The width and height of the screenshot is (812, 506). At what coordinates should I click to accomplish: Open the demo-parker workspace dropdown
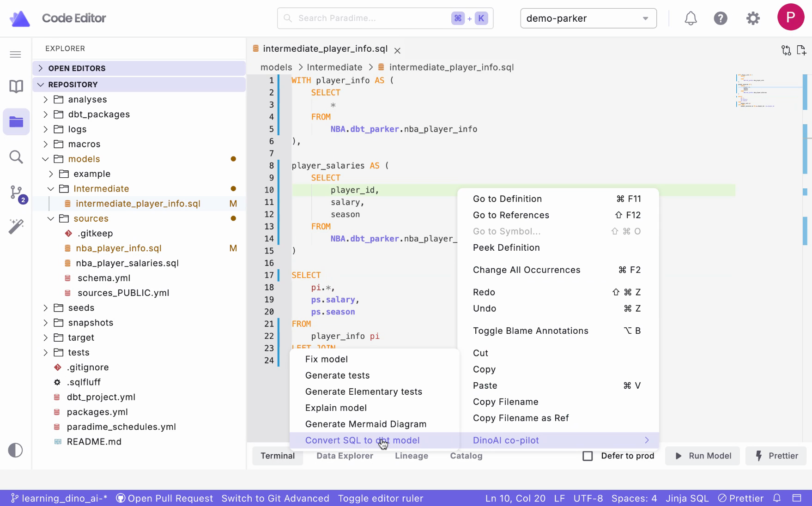tap(588, 18)
